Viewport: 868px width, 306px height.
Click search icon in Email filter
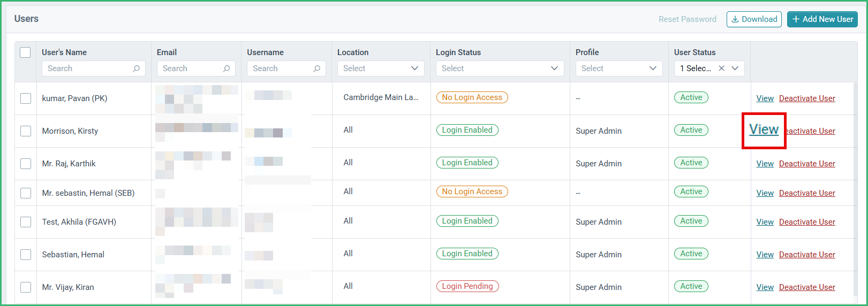[x=227, y=68]
